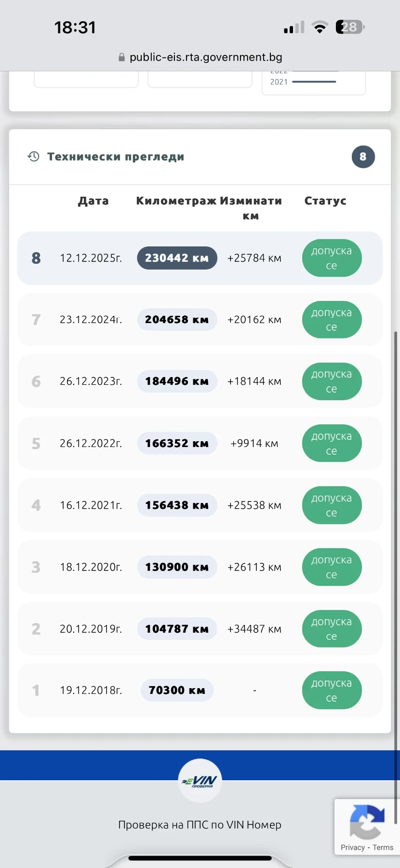The width and height of the screenshot is (400, 868).
Task: Open the Terms link in reCAPTCHA badge
Action: click(383, 848)
